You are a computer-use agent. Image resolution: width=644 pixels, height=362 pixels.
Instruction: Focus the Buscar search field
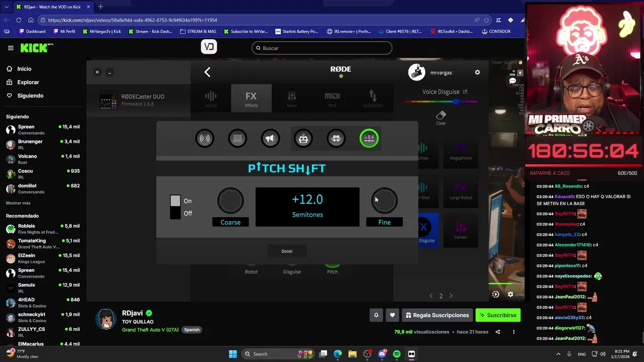coord(322,48)
